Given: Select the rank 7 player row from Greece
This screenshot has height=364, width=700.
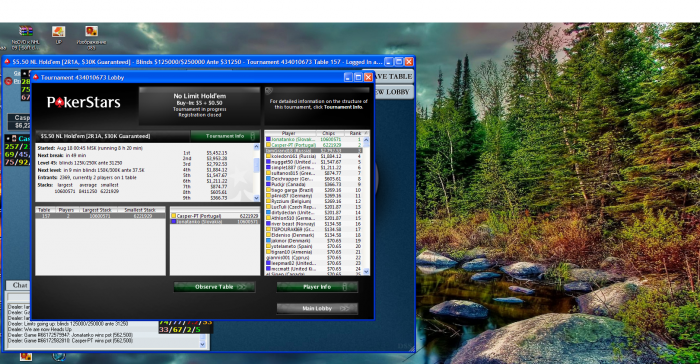Looking at the screenshot, I should [313, 173].
